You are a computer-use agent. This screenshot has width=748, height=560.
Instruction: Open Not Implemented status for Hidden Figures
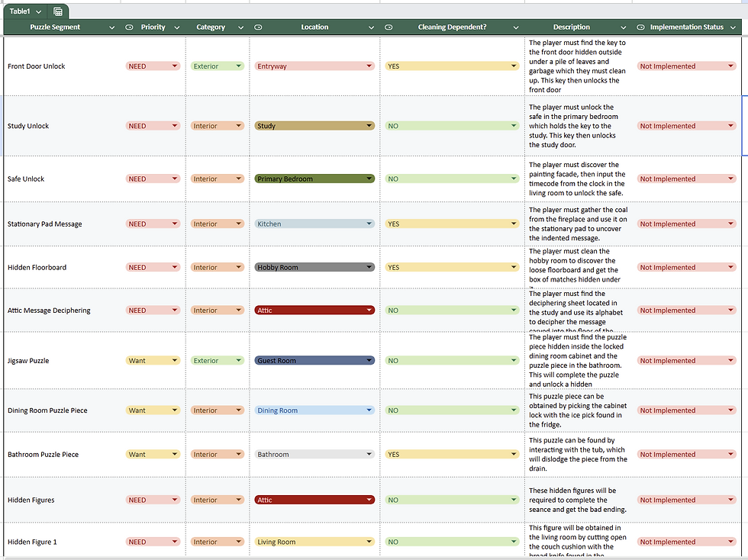coord(687,500)
